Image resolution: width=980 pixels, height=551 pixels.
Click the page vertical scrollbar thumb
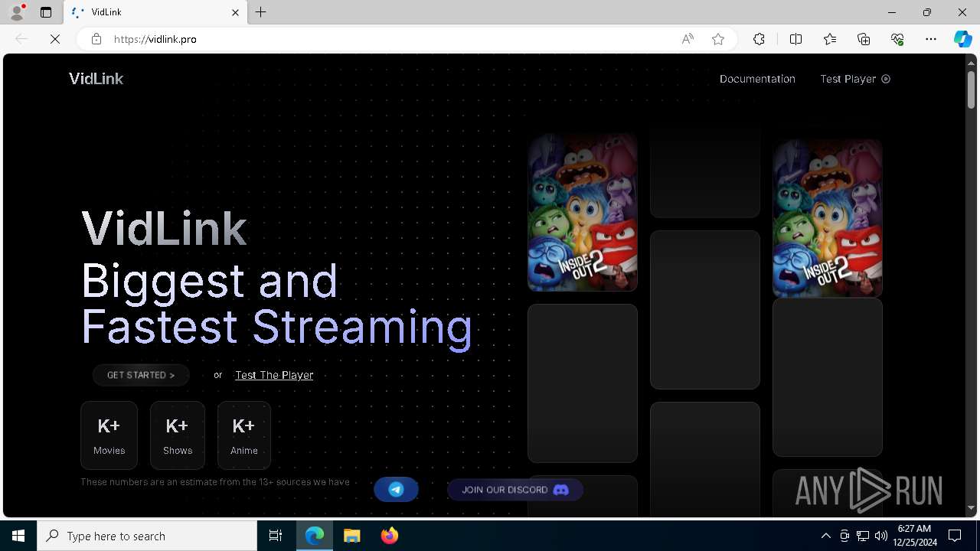[x=971, y=90]
